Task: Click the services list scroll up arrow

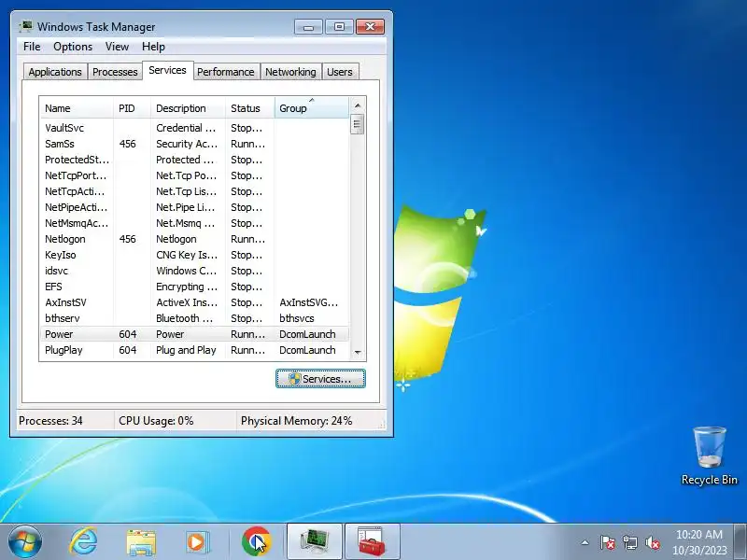Action: pos(358,105)
